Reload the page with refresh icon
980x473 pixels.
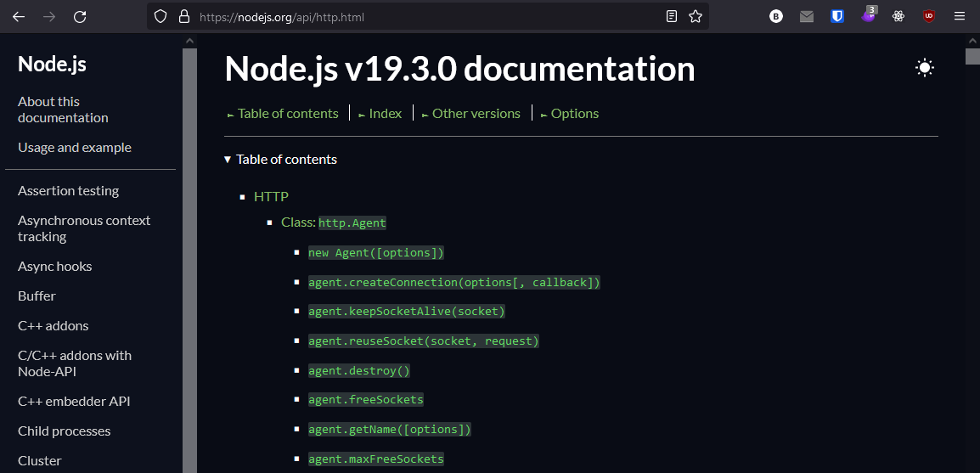(80, 17)
